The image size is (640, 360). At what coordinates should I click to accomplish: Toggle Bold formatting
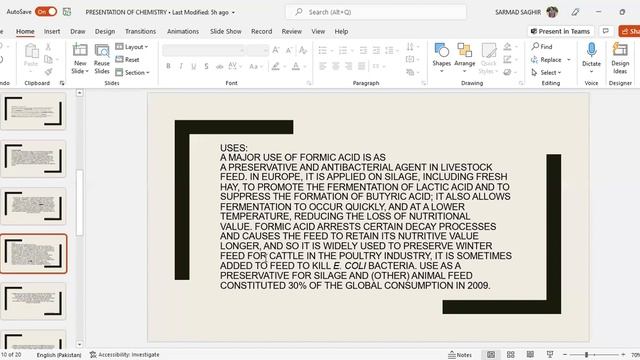(x=168, y=66)
